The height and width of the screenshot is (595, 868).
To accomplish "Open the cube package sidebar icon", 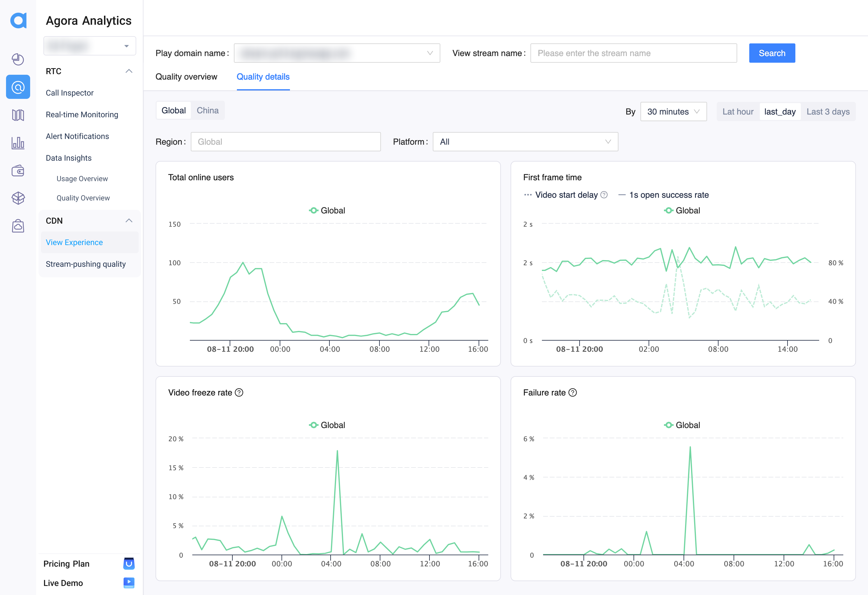I will coord(18,198).
